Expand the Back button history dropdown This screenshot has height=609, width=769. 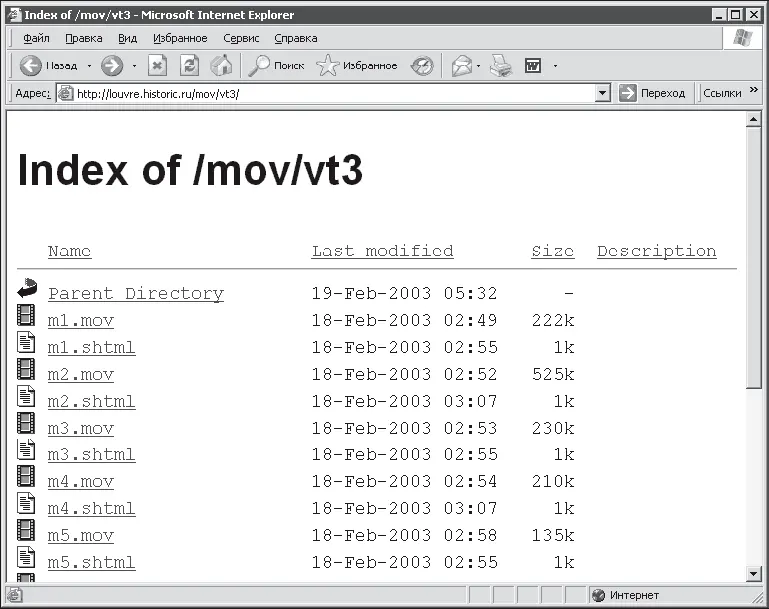(x=89, y=66)
